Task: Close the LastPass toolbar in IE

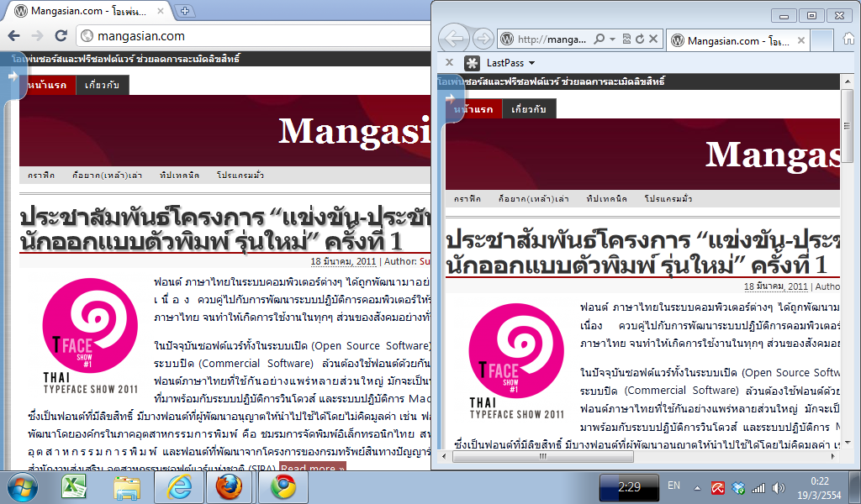Action: click(449, 62)
